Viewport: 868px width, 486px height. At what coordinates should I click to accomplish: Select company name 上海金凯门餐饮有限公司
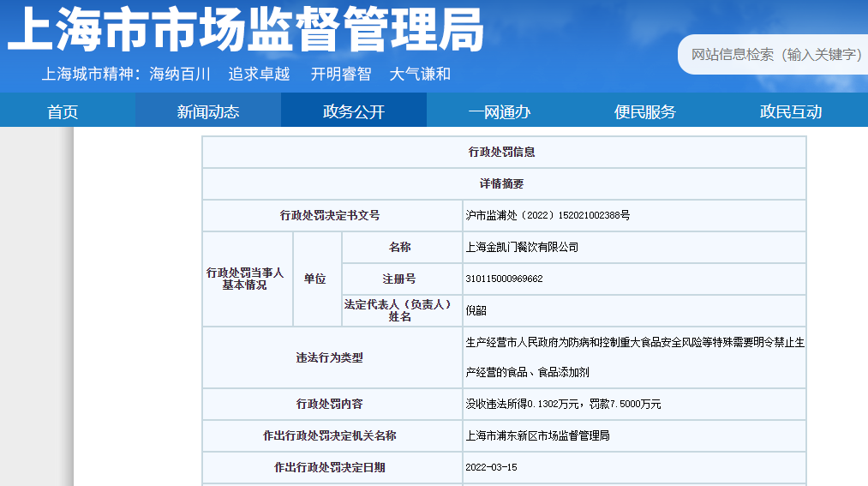pyautogui.click(x=522, y=247)
